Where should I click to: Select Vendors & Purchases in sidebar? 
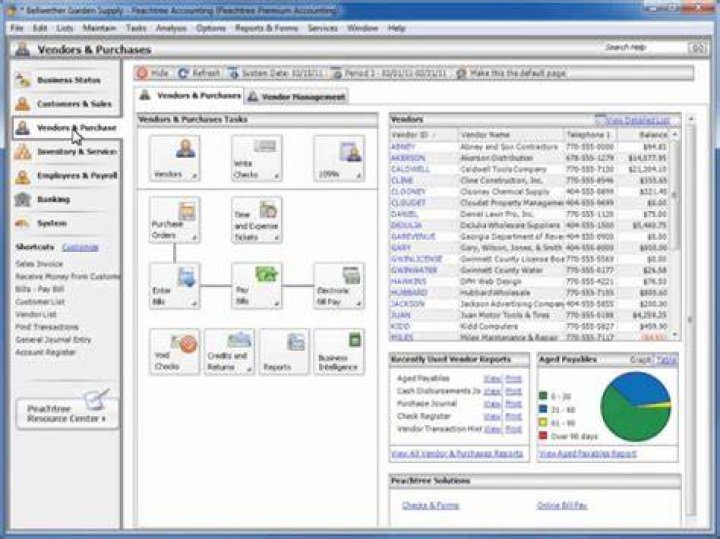coord(66,128)
